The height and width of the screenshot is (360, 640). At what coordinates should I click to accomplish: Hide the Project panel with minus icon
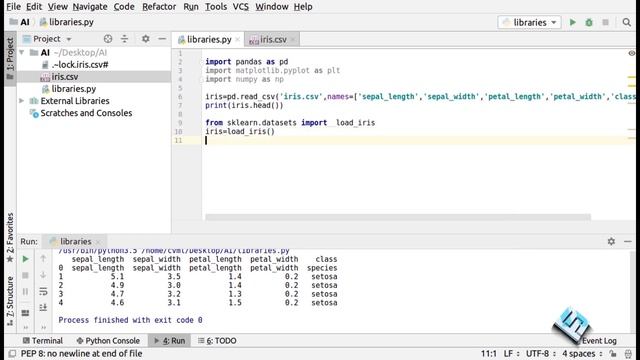coord(162,39)
